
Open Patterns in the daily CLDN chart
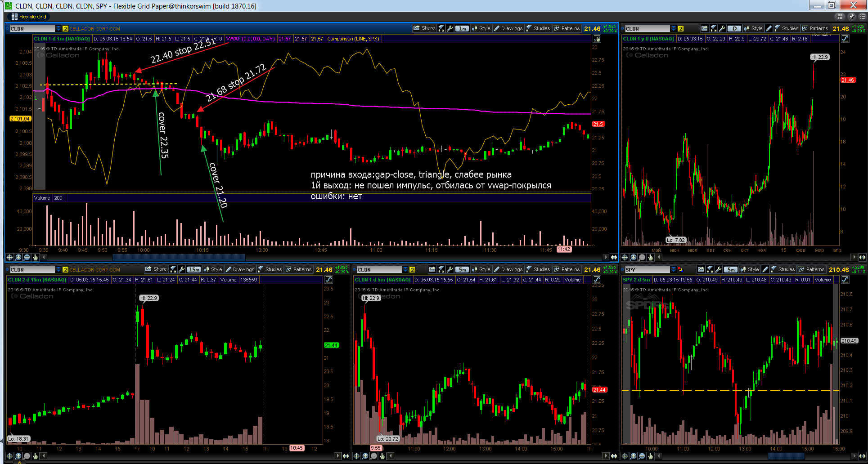(x=815, y=28)
